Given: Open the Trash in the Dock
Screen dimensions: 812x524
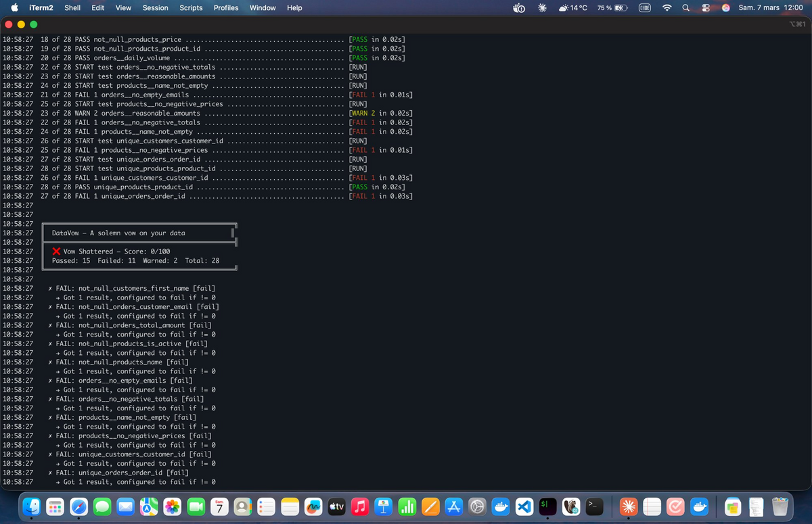Looking at the screenshot, I should click(780, 506).
